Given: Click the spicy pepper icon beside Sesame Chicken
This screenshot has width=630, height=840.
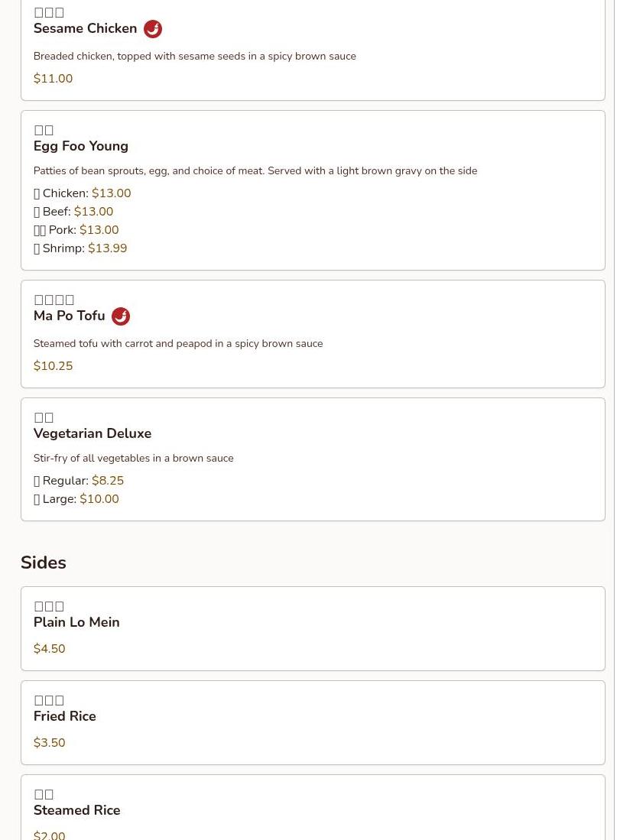Looking at the screenshot, I should coord(153,29).
